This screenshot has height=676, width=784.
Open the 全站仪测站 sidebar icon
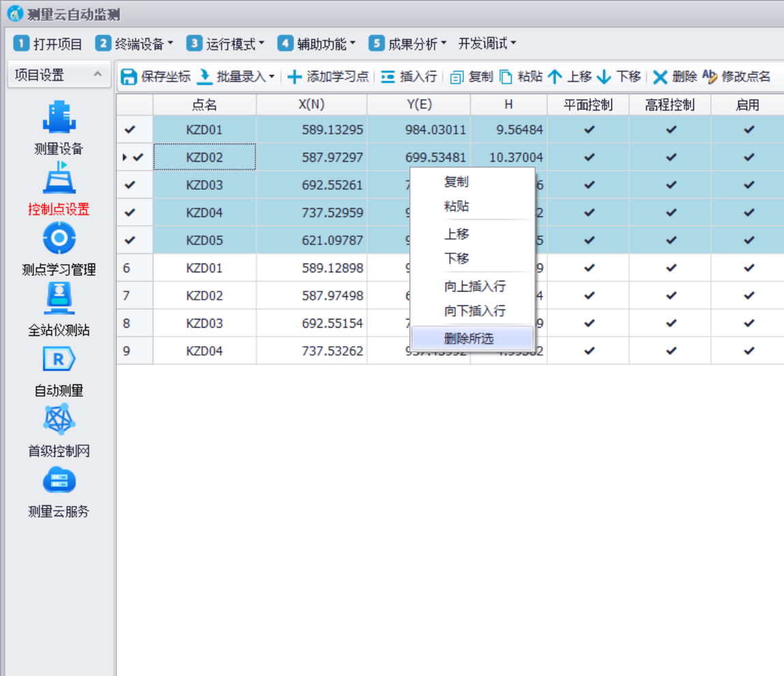pyautogui.click(x=59, y=299)
